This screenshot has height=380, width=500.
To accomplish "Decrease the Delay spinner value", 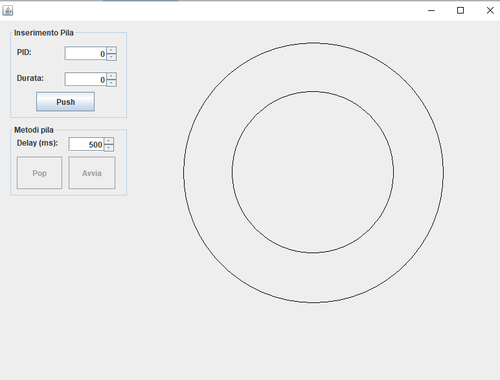I will [x=109, y=148].
